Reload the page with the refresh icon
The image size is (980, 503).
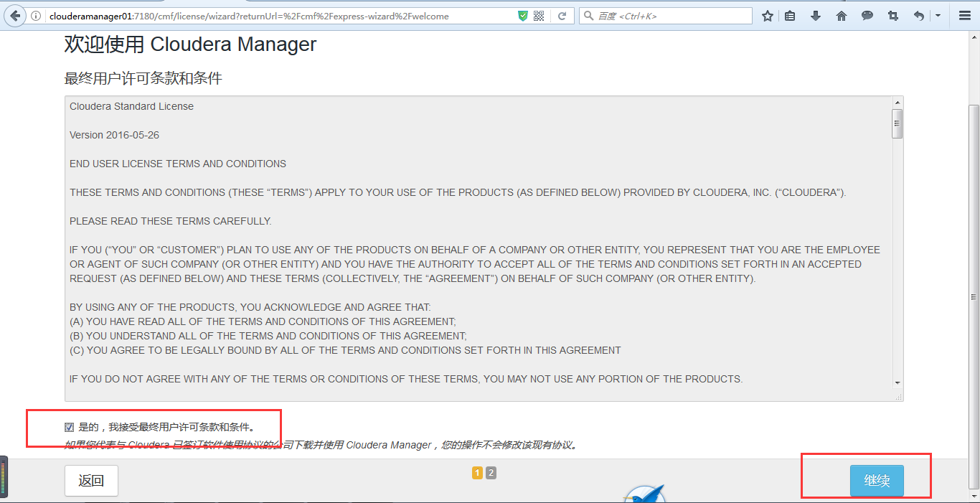[562, 16]
